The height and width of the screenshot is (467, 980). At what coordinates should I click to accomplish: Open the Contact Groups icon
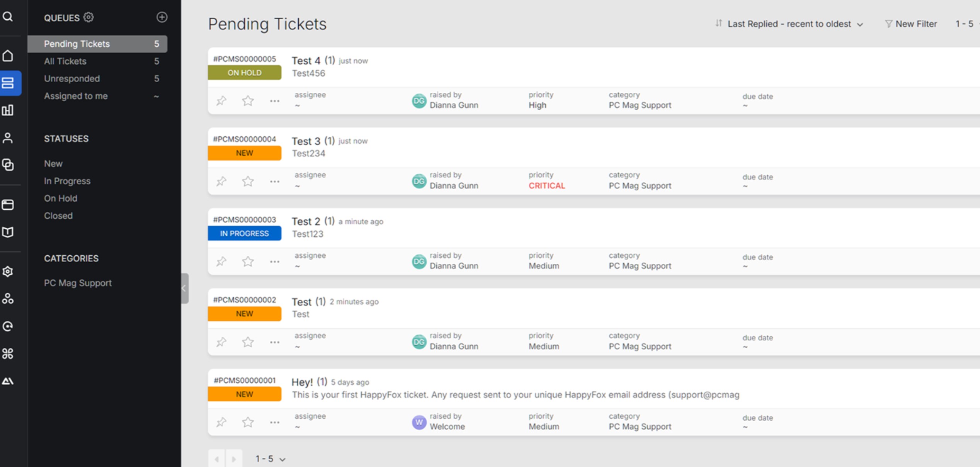tap(9, 165)
